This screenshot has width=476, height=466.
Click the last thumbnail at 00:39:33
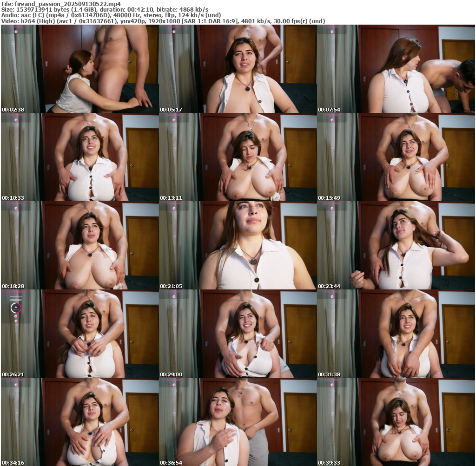pyautogui.click(x=396, y=422)
